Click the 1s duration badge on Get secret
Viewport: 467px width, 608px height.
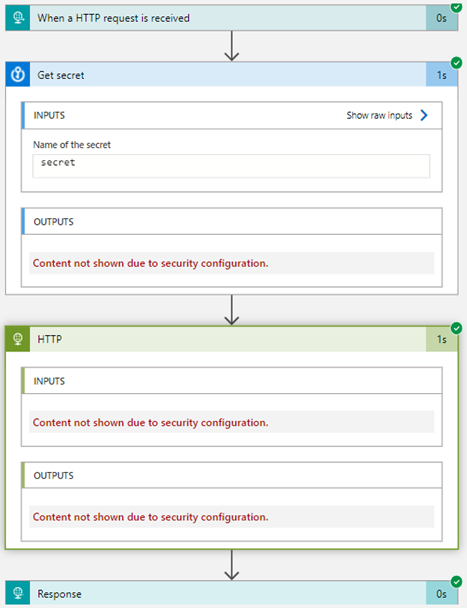[441, 75]
